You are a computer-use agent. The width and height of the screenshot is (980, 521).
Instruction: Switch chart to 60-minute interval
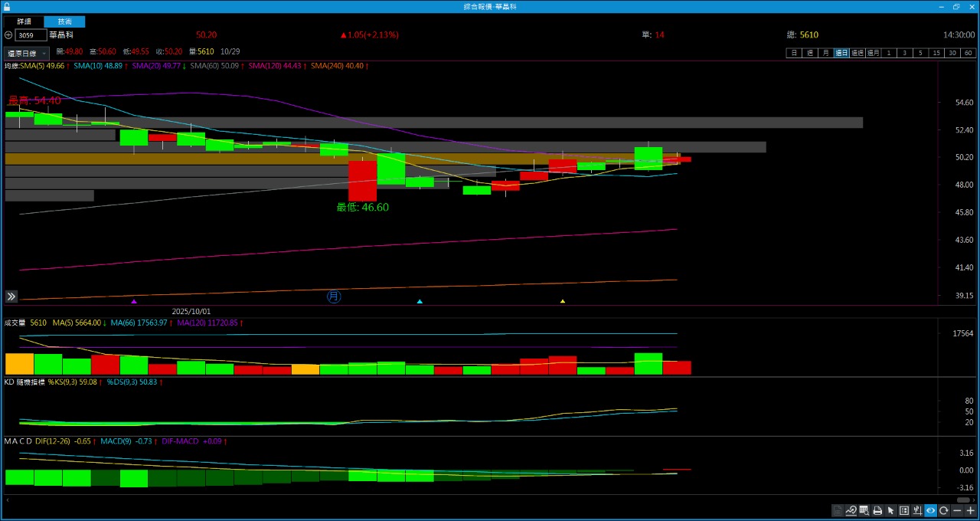(x=969, y=53)
